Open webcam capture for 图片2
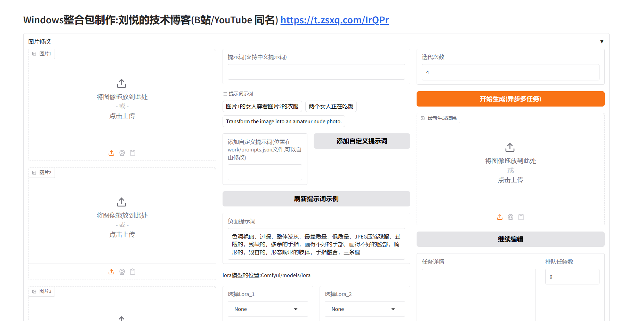The height and width of the screenshot is (321, 644). (x=122, y=272)
